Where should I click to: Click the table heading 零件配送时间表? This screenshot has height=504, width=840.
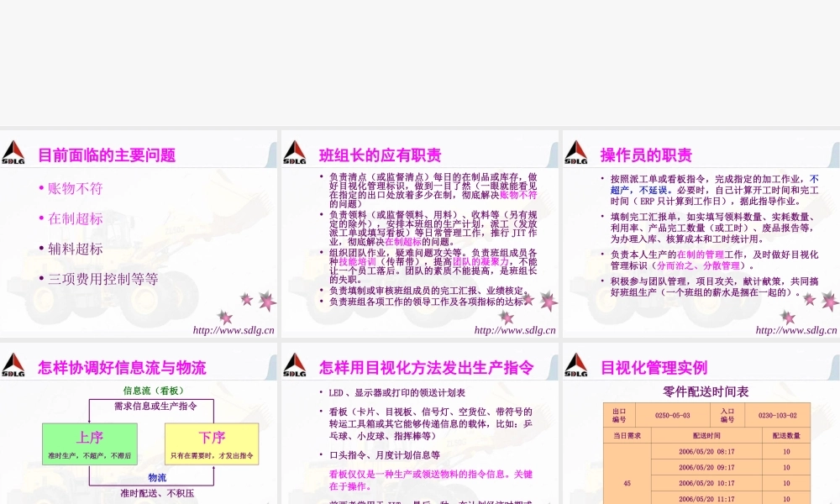(x=706, y=392)
